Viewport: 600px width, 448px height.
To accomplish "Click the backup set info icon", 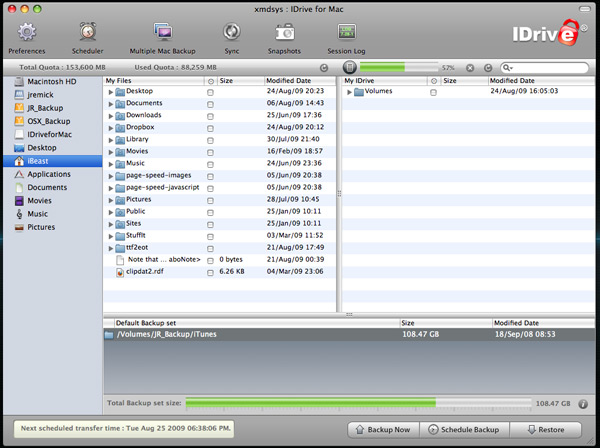I will pos(583,404).
